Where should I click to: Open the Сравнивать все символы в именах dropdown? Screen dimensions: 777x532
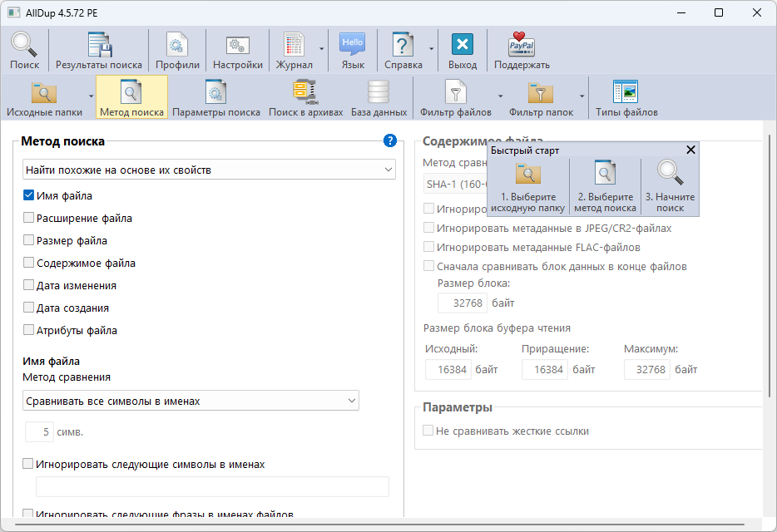click(x=191, y=401)
